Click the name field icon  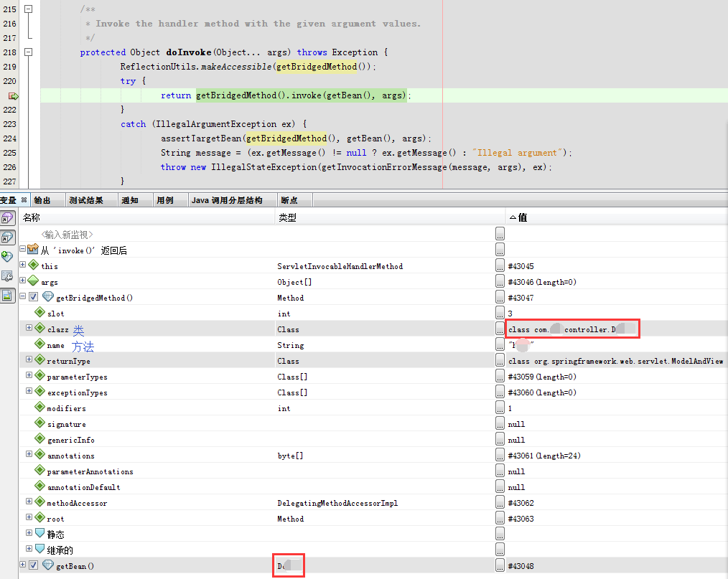pyautogui.click(x=40, y=344)
